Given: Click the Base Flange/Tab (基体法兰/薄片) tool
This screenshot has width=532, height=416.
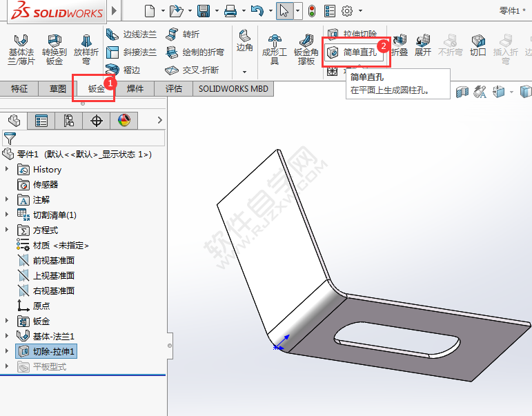Looking at the screenshot, I should point(21,50).
